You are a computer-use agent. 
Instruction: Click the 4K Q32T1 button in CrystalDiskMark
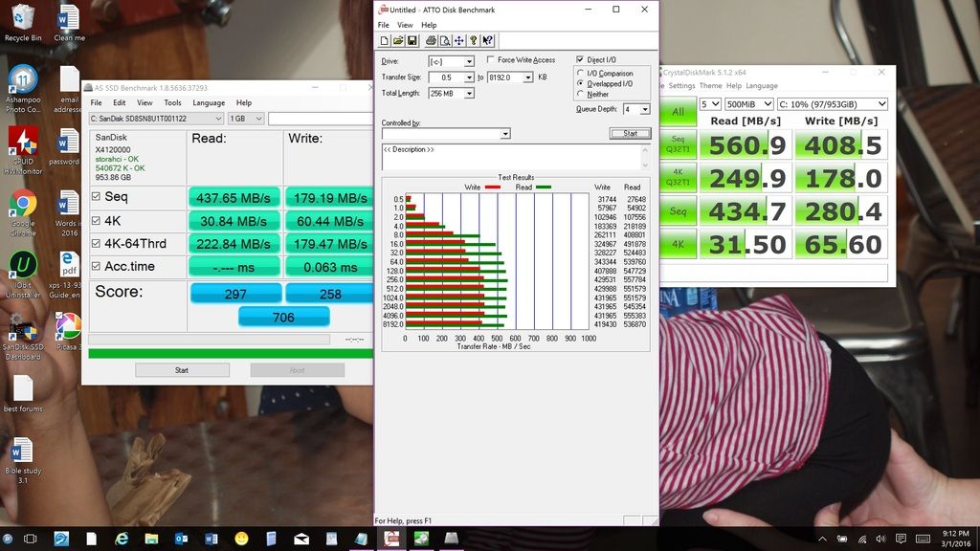tap(679, 177)
